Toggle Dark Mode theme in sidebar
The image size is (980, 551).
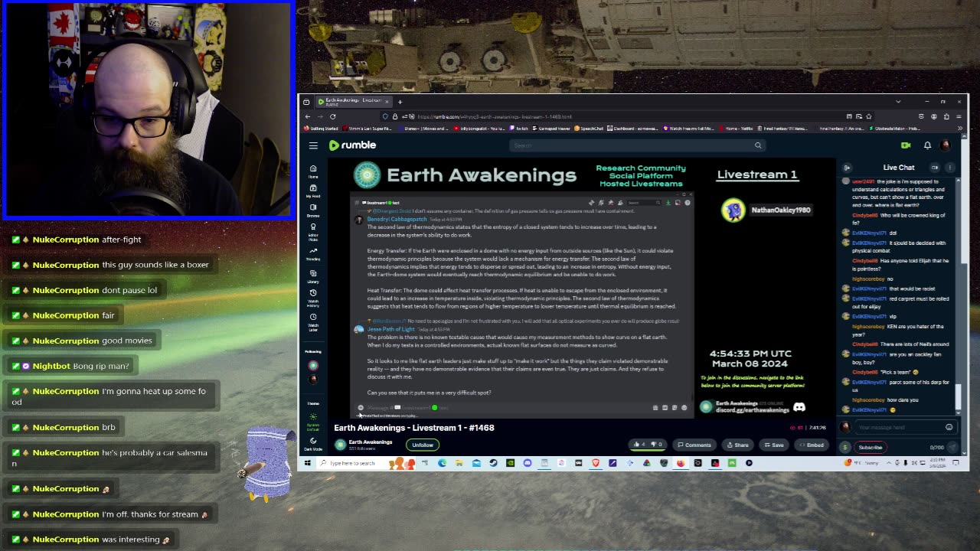coord(313,443)
